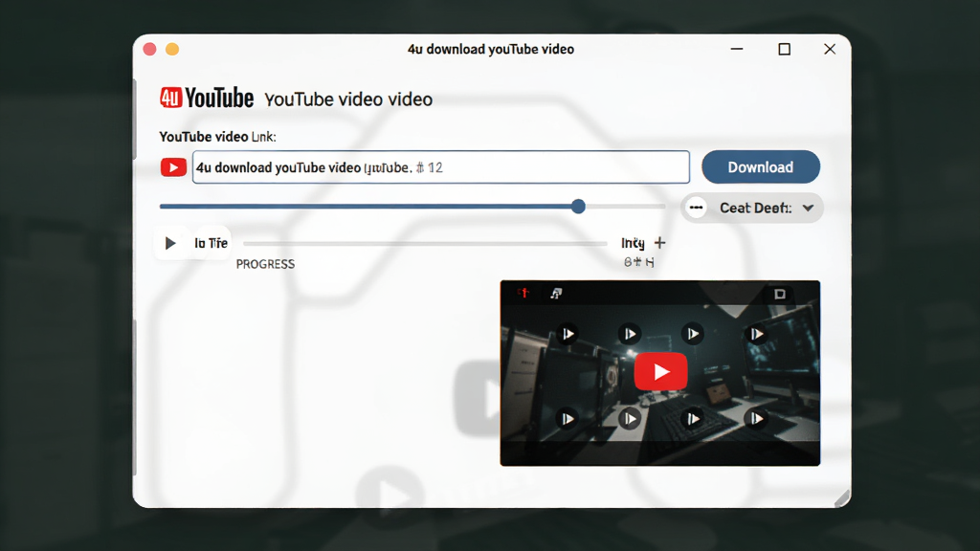Click the ellipsis icon in the dropdown pill
This screenshot has width=980, height=551.
click(697, 208)
